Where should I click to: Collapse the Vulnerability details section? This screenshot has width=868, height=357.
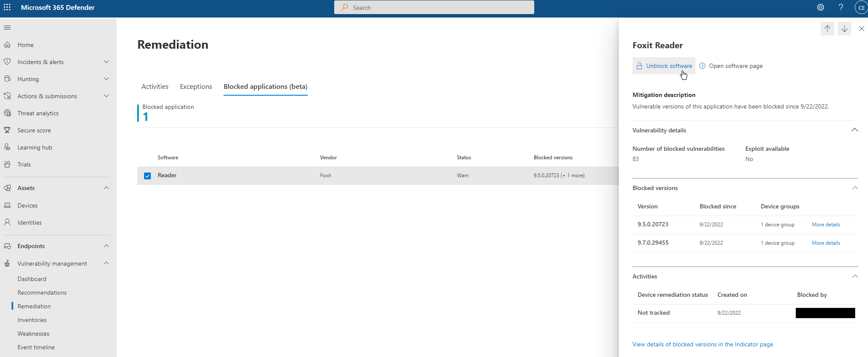coord(854,130)
